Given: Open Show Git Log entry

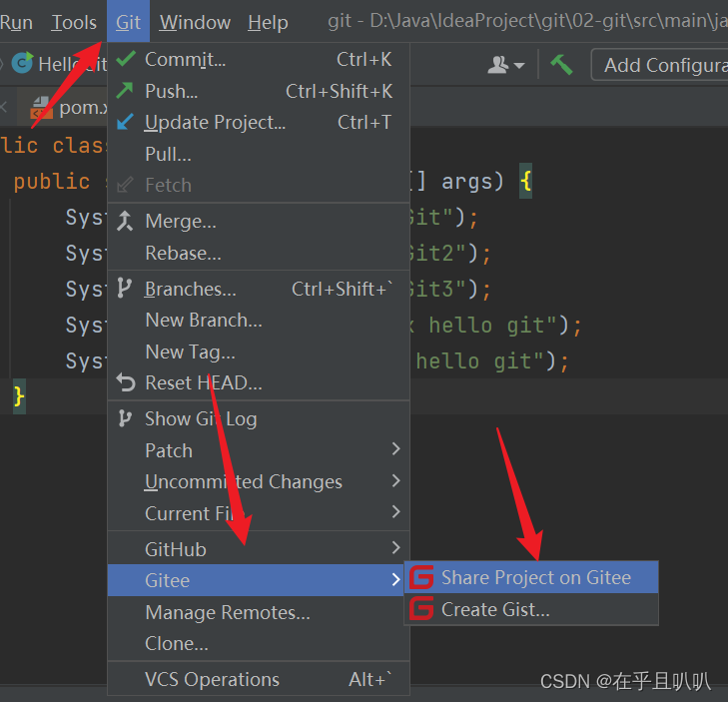Looking at the screenshot, I should [x=259, y=418].
